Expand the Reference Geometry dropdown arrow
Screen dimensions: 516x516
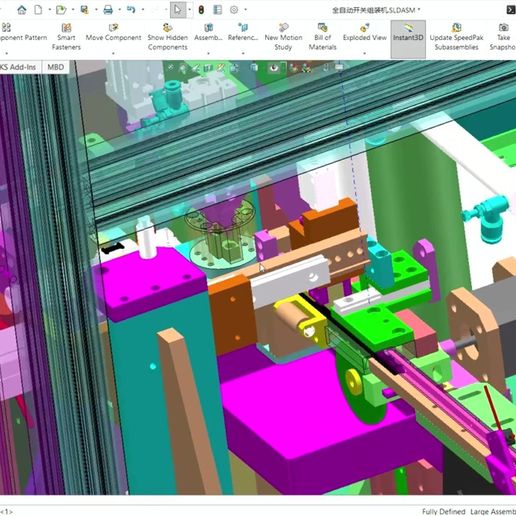click(x=243, y=53)
